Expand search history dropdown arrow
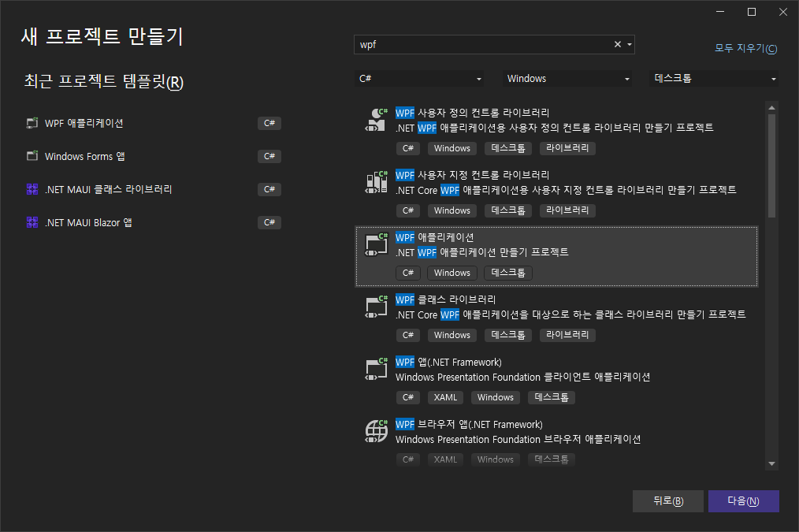799x532 pixels. 630,45
